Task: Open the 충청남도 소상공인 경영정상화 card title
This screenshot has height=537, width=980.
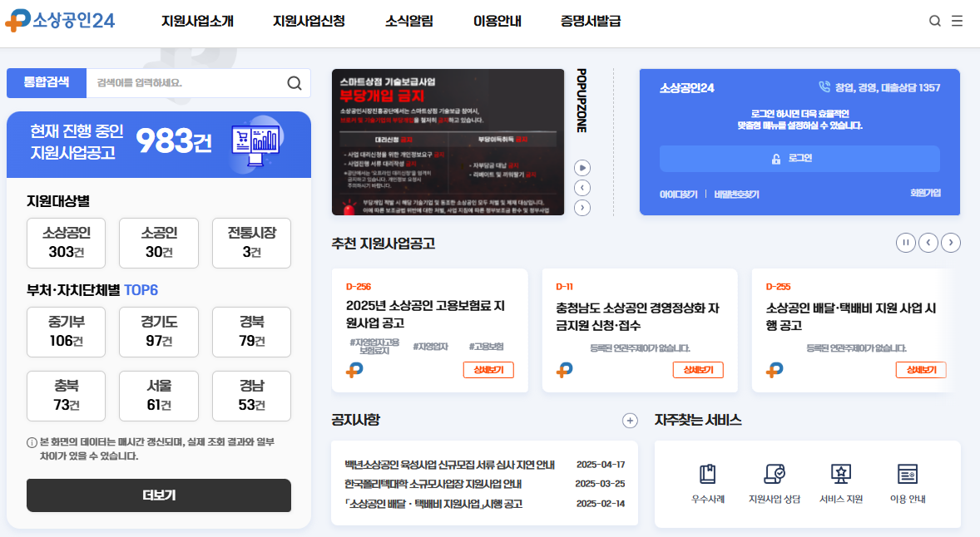Action: tap(637, 317)
